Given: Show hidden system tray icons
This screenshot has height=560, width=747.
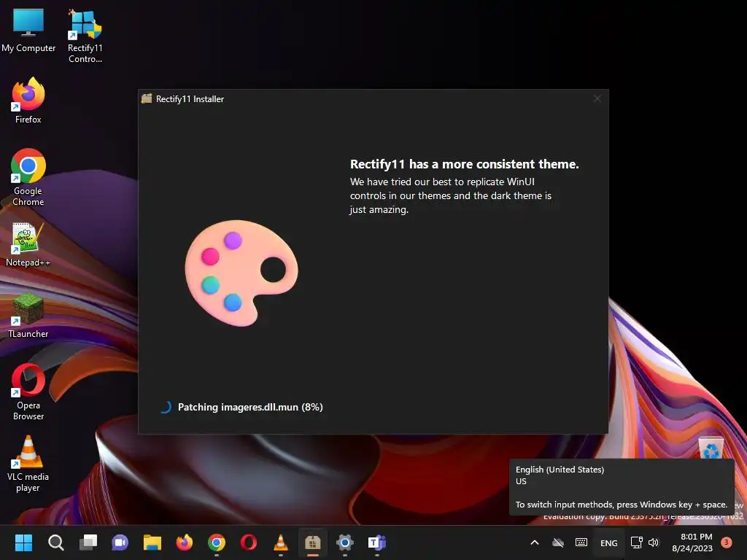Looking at the screenshot, I should [x=535, y=542].
